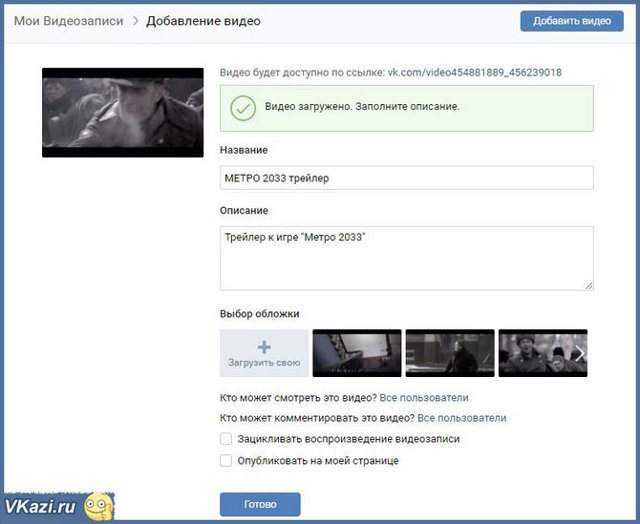Open the Все пользователи viewing privacy dropdown
Screen dimensions: 640x524
pyautogui.click(x=424, y=398)
